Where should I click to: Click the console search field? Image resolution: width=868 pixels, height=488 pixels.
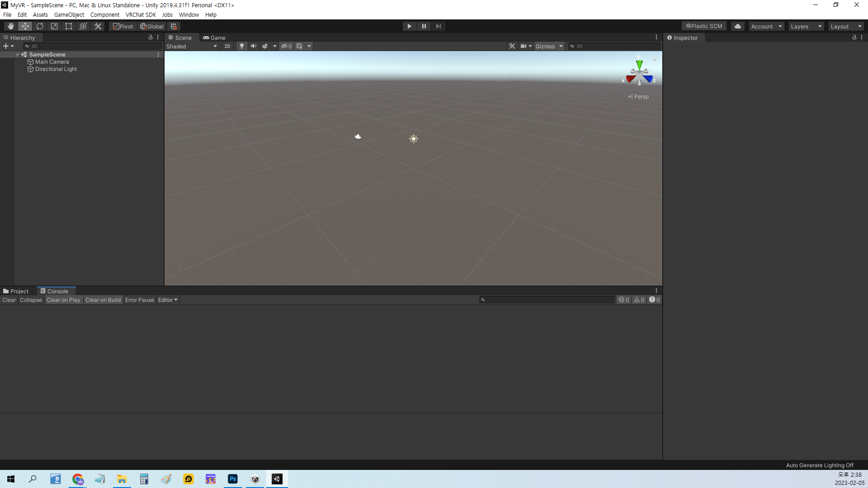pos(547,300)
